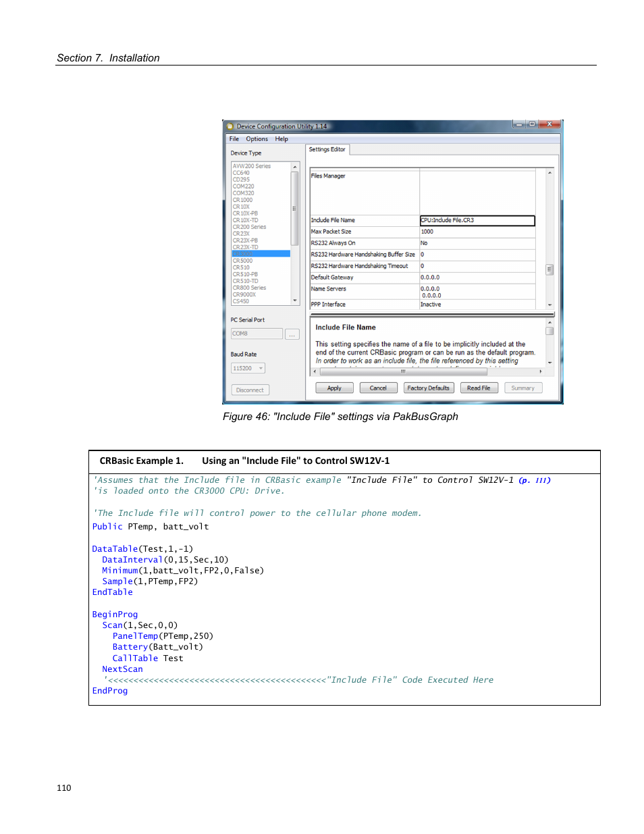Click the Device Configuration Utility title icon
Viewport: 644px width, 834px height.
tap(230, 126)
